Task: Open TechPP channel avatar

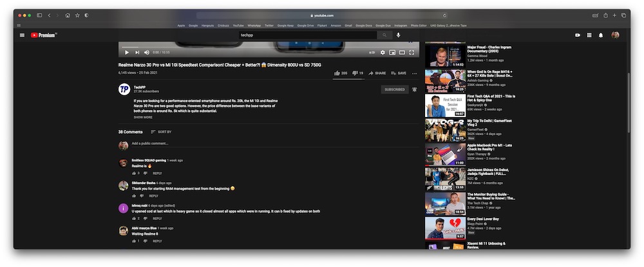Action: pos(124,89)
